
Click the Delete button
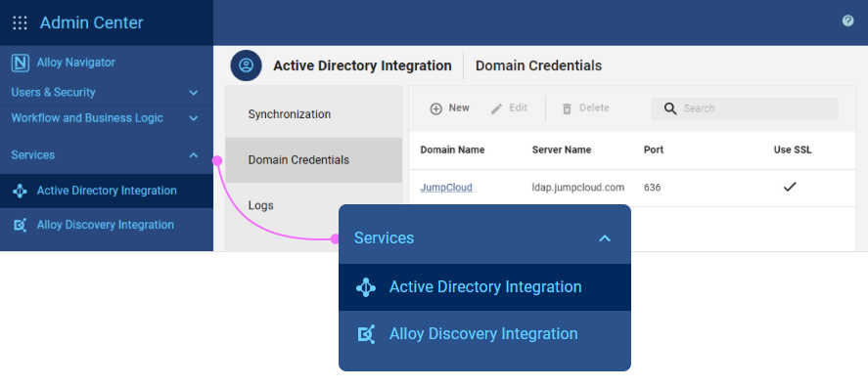point(585,108)
